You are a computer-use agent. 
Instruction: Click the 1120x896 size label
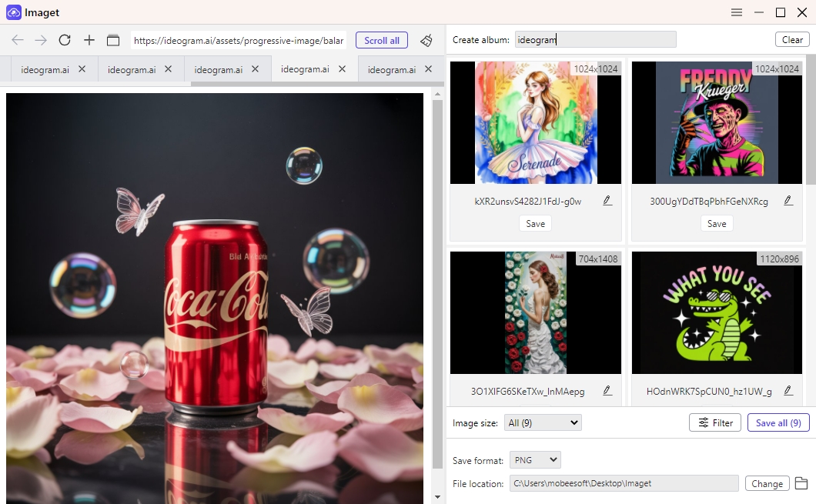[x=779, y=259]
